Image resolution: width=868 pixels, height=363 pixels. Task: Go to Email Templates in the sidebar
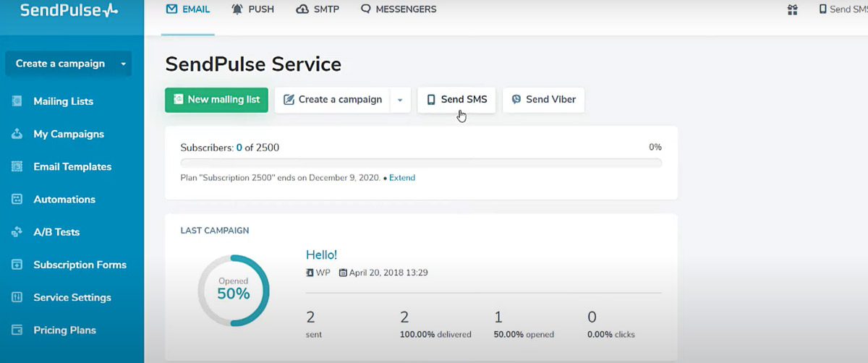(72, 166)
